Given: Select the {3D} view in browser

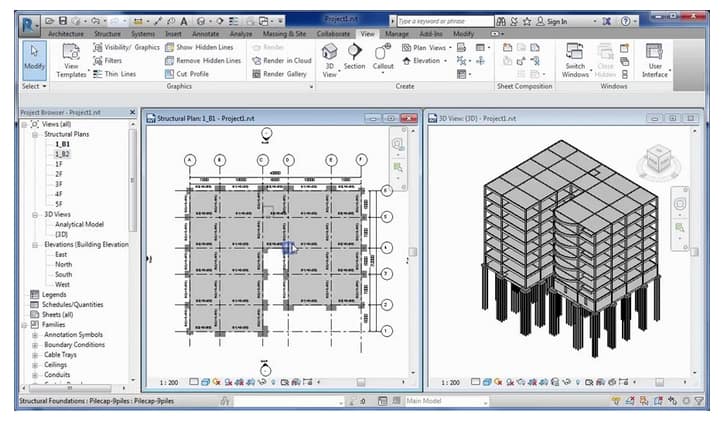Looking at the screenshot, I should pos(61,234).
